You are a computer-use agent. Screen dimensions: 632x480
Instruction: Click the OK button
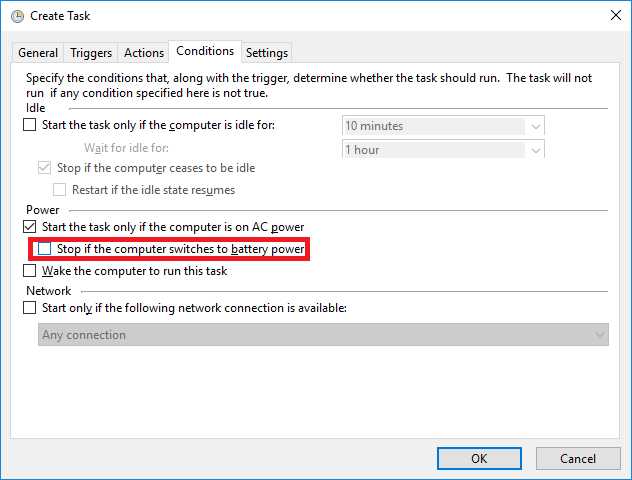pos(479,458)
